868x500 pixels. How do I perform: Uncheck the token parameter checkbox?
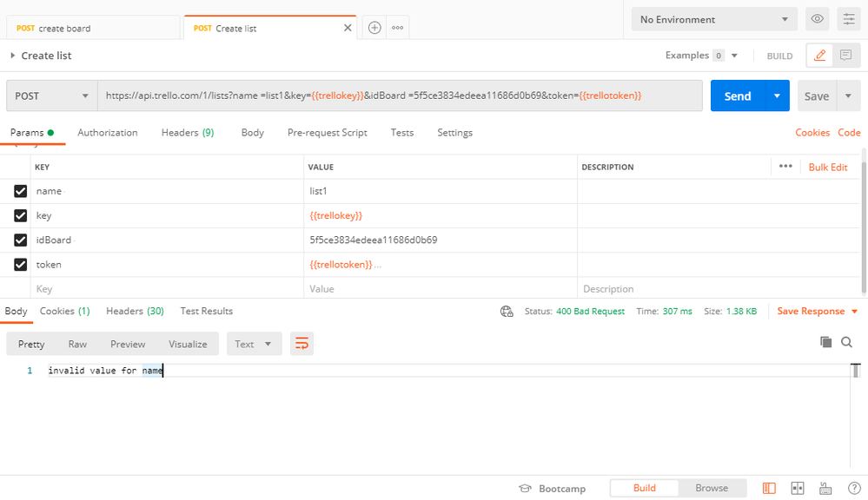coord(21,265)
